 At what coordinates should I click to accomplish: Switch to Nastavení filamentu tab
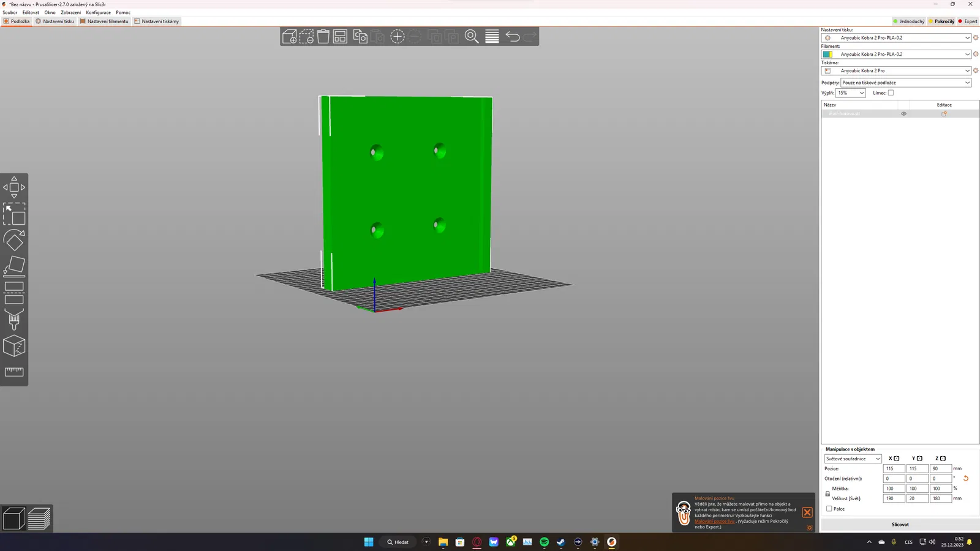(x=104, y=21)
